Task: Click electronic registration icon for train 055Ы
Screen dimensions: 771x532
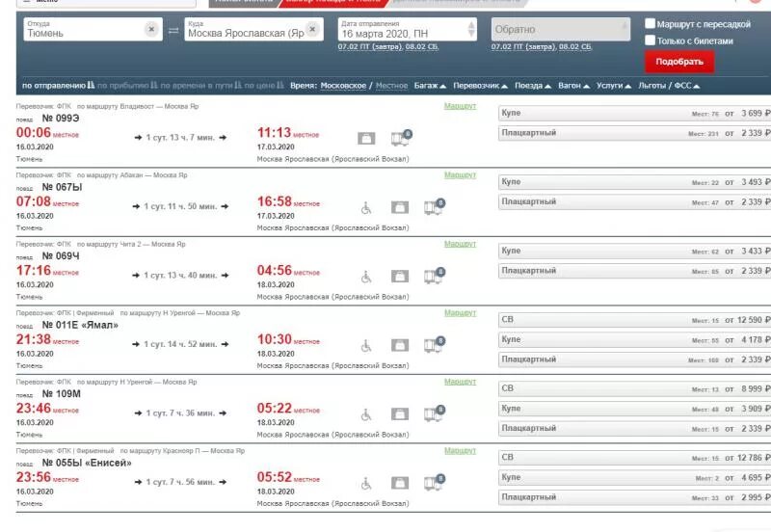Action: (435, 482)
